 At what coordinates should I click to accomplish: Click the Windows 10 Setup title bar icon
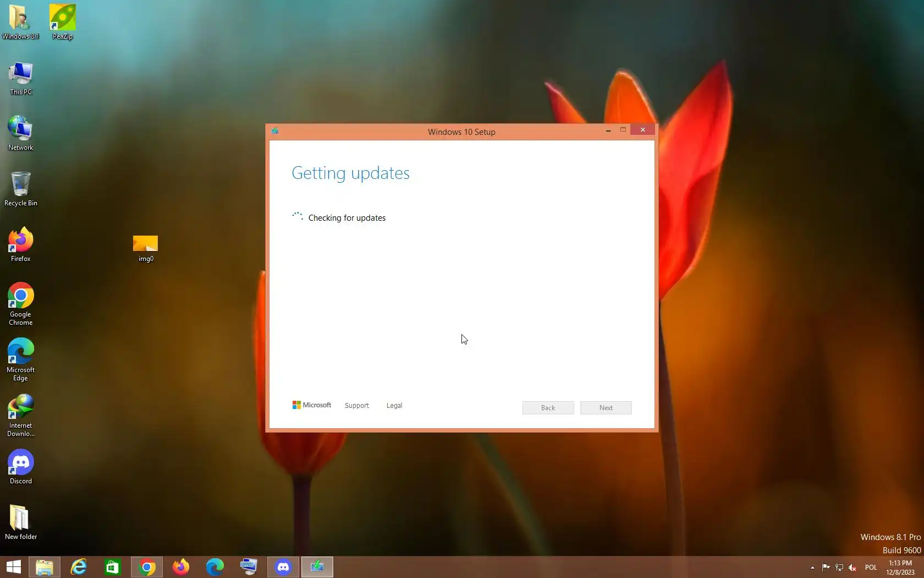pyautogui.click(x=275, y=131)
